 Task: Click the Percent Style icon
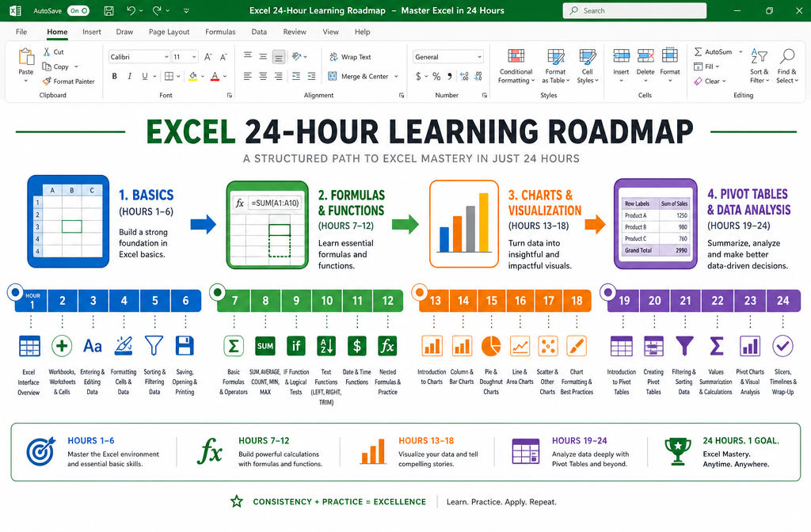point(436,77)
